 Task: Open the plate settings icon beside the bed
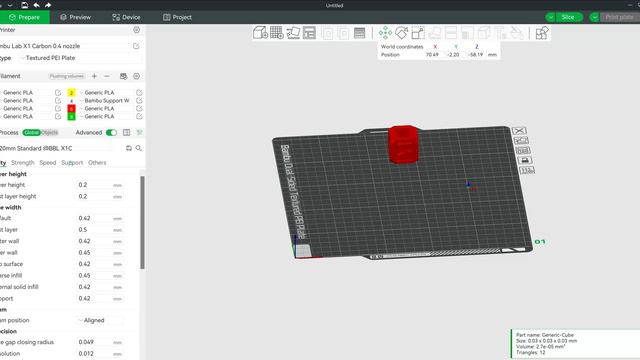point(527,170)
